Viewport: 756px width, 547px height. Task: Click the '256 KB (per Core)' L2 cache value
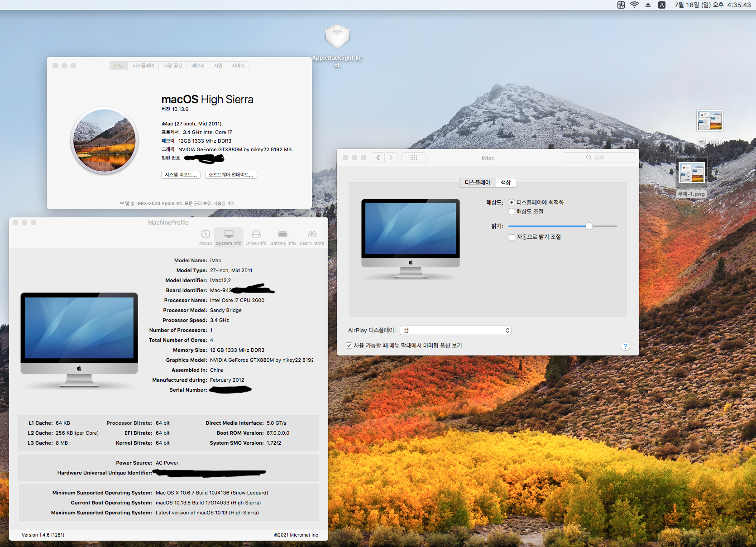click(77, 433)
